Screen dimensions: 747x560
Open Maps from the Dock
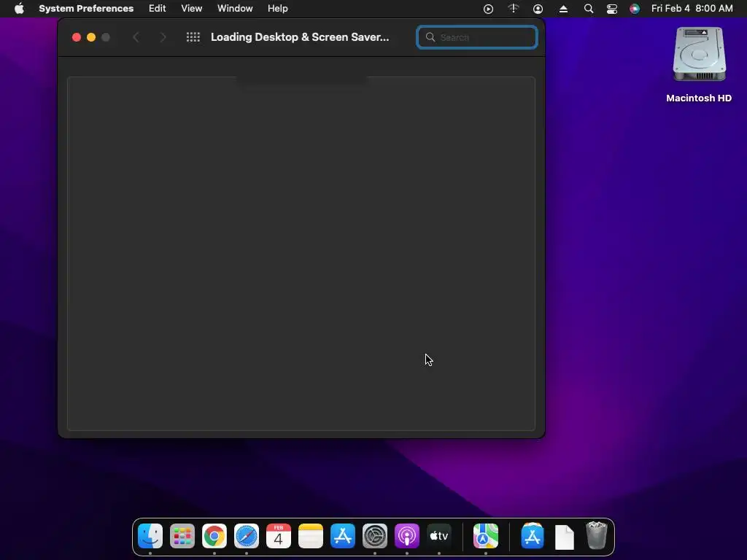tap(485, 536)
